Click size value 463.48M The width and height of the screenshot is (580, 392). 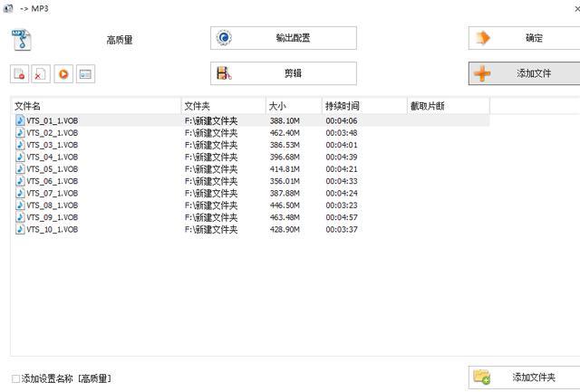(x=285, y=217)
